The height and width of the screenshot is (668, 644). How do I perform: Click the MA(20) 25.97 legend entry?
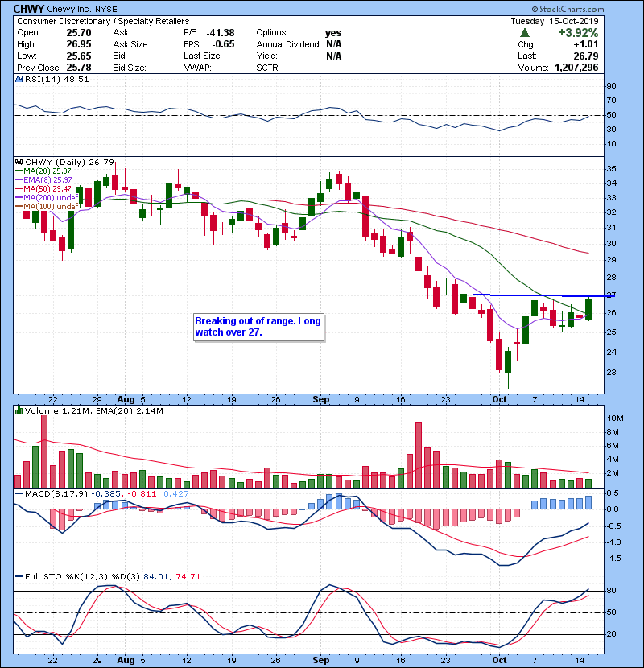pyautogui.click(x=43, y=171)
